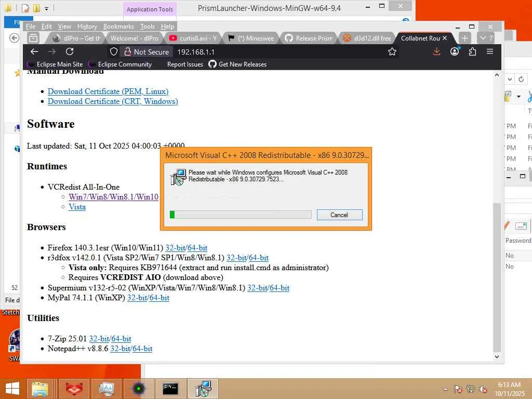Click Download Certificate (PEM, Linux) link

pyautogui.click(x=108, y=91)
